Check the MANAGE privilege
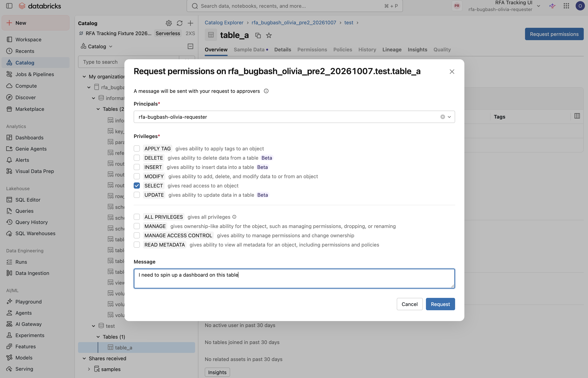 [137, 226]
